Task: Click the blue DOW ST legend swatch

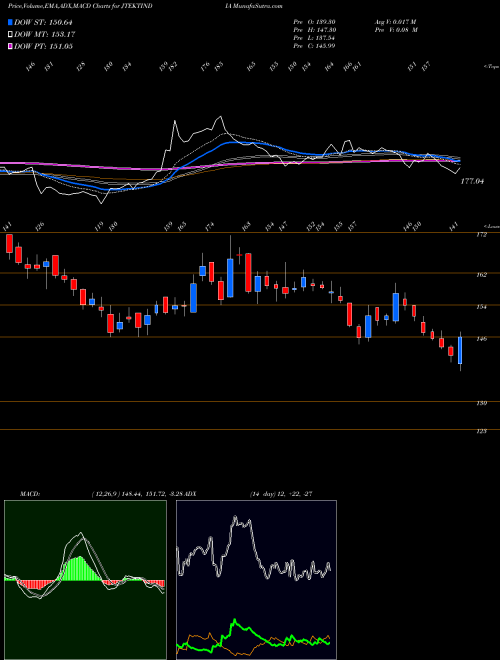Action: [x=10, y=22]
